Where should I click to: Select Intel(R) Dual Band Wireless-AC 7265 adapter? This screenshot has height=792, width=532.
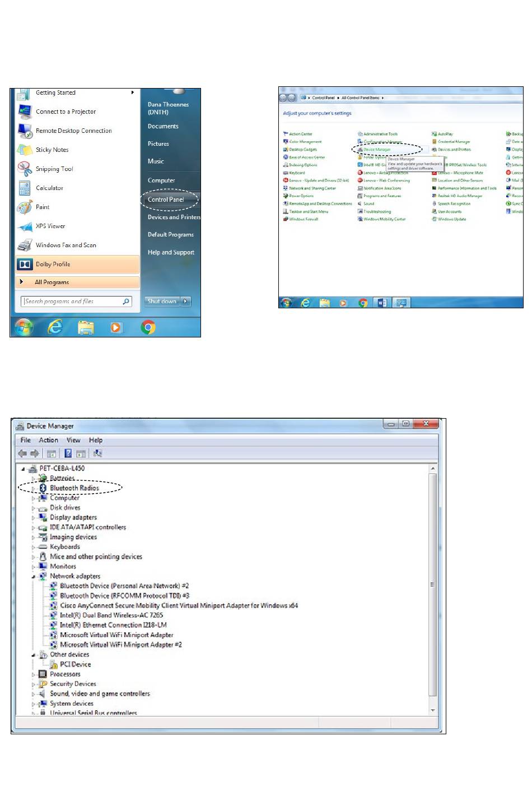coord(111,615)
